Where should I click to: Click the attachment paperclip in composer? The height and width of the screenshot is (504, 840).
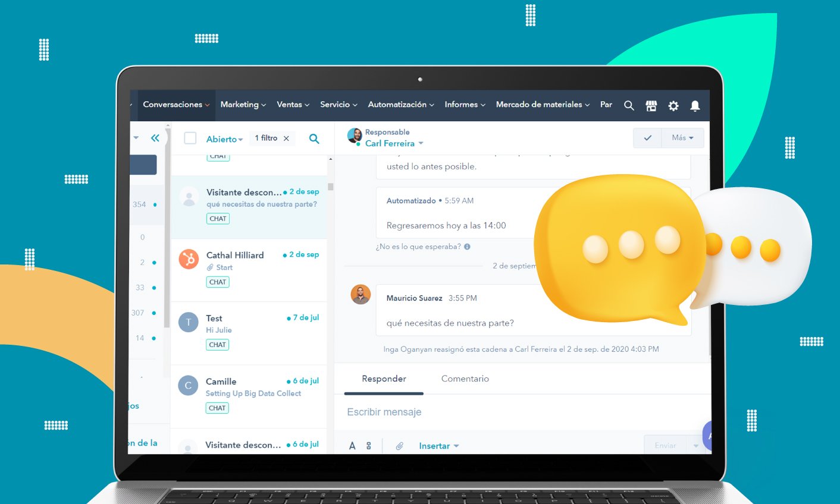[x=400, y=446]
